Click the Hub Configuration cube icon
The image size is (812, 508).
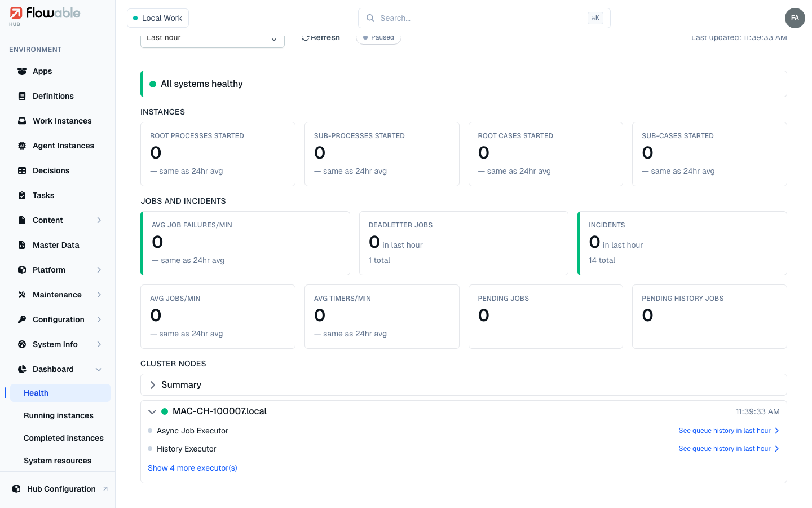point(16,489)
